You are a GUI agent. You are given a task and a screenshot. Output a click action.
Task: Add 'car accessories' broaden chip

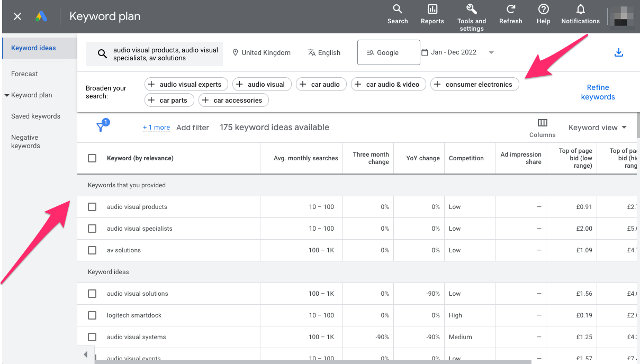233,100
